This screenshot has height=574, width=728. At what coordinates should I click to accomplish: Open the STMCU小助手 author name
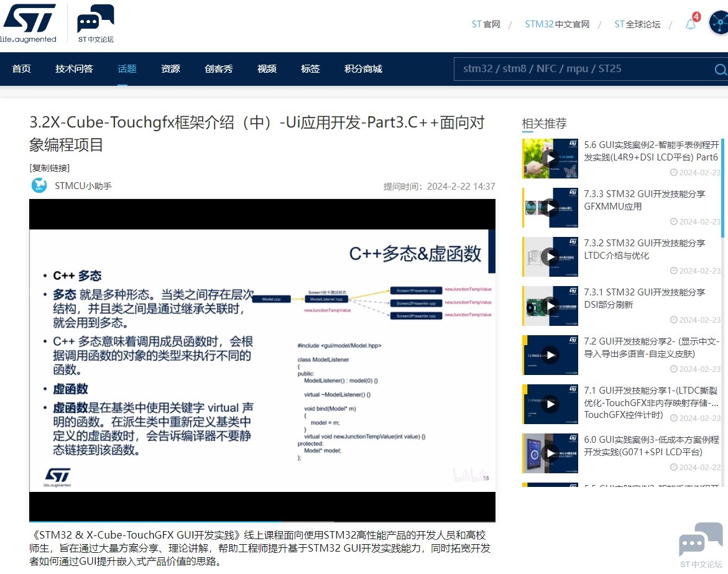[x=83, y=186]
